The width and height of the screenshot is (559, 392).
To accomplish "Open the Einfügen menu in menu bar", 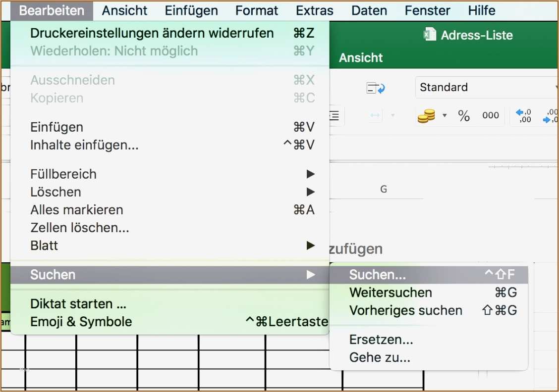I will [191, 11].
